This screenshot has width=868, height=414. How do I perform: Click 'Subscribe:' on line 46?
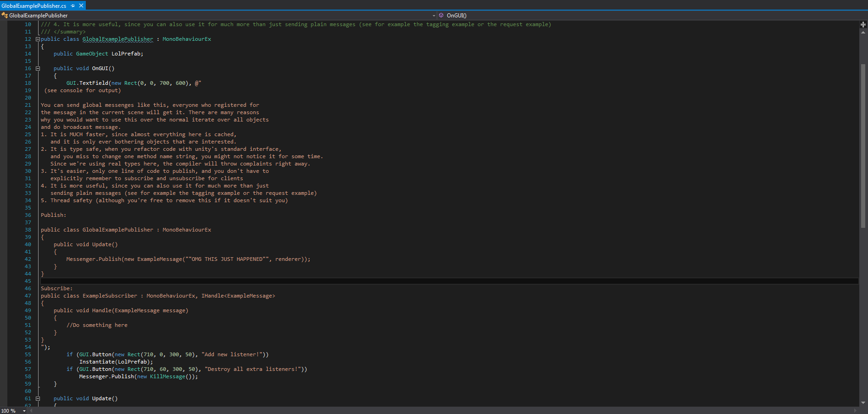pyautogui.click(x=56, y=288)
